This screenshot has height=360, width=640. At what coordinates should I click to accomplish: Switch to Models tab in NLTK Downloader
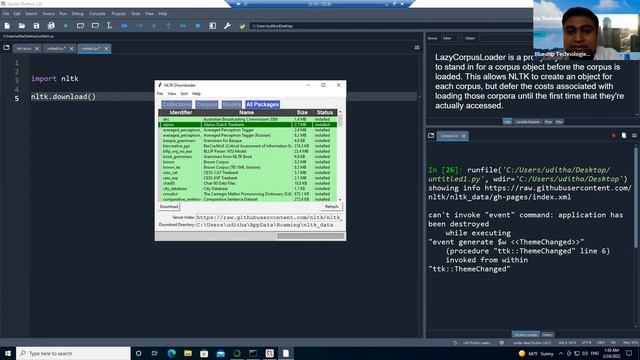[231, 104]
